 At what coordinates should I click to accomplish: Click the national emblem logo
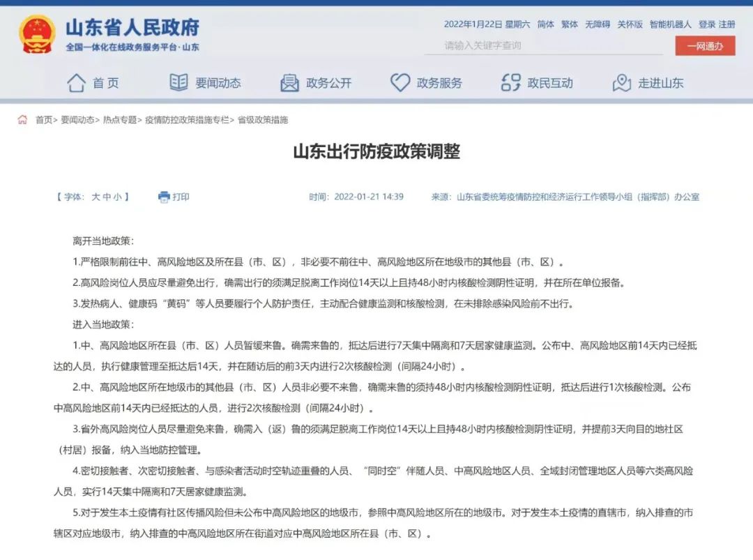pyautogui.click(x=36, y=34)
